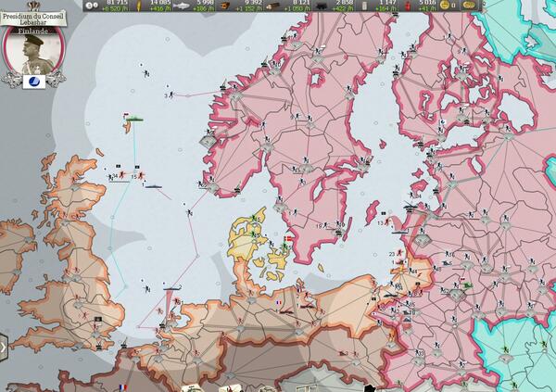Click the fish value 5 998
The width and height of the screenshot is (556, 392).
click(206, 2)
